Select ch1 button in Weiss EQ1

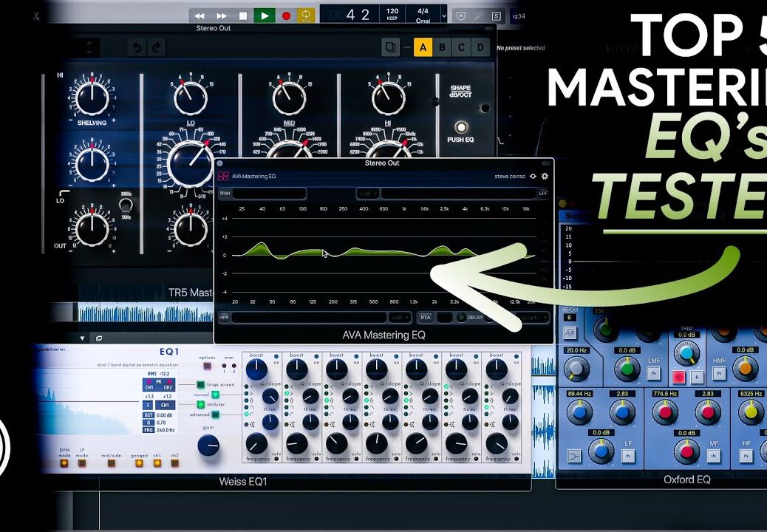pos(157,463)
